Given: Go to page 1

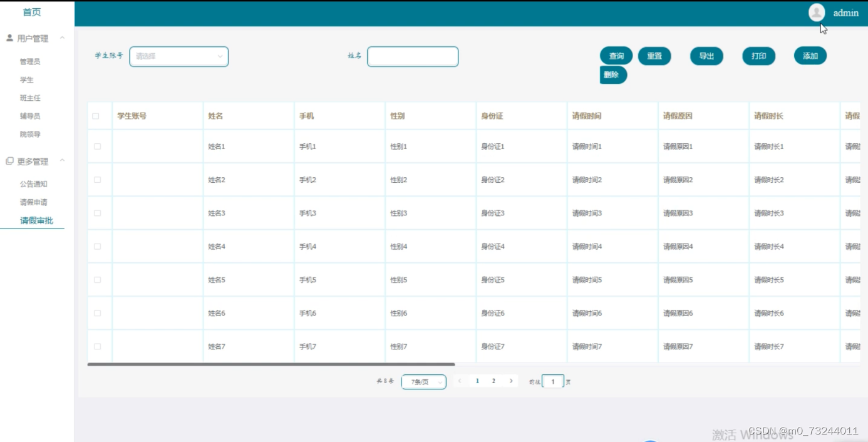Looking at the screenshot, I should click(477, 381).
